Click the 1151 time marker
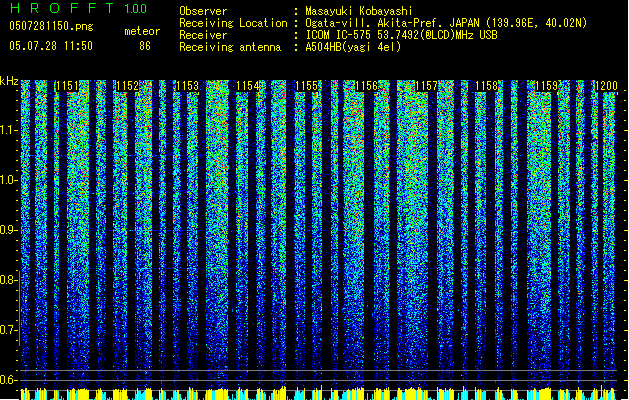629x400 pixels. click(x=67, y=86)
